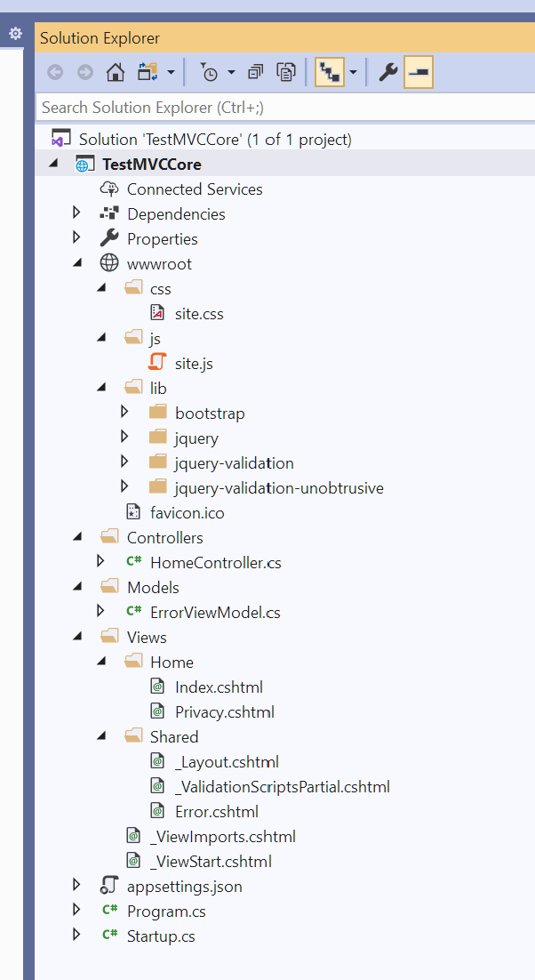Collapse the wwwroot folder
Screen dimensions: 535x980
coord(78,263)
